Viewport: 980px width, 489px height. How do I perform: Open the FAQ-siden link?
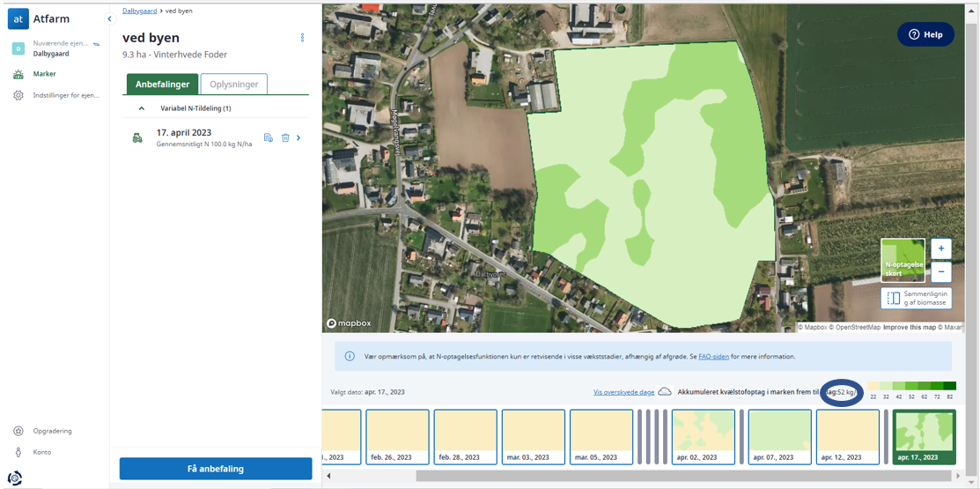coord(713,357)
